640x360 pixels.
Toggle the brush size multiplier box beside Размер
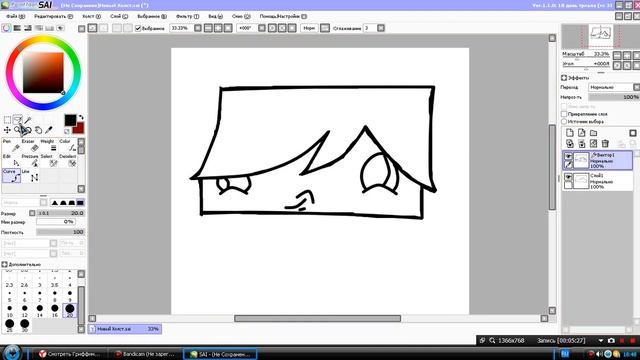(32, 213)
